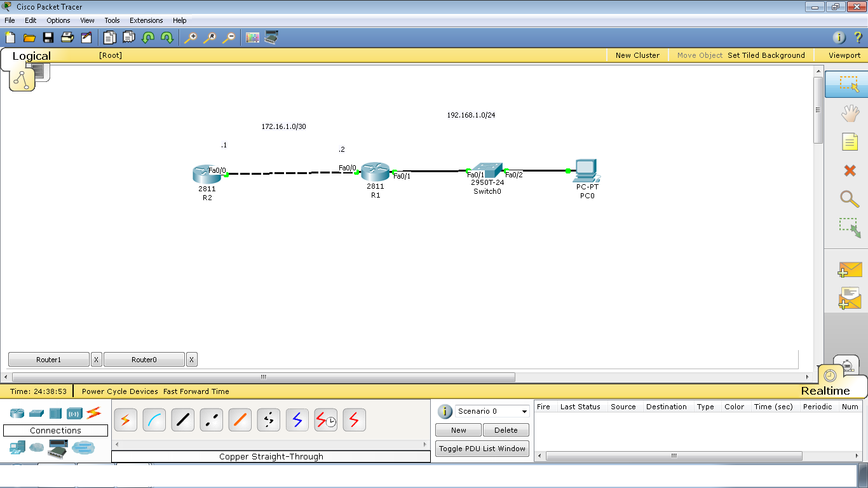Click Power Cycle Devices
The height and width of the screenshot is (488, 868).
tap(120, 391)
